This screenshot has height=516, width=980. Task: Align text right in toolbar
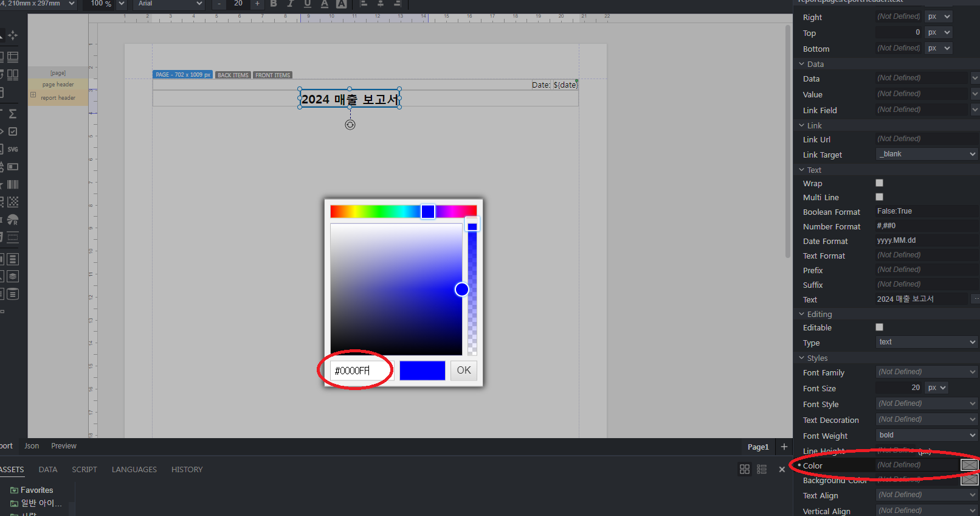[397, 4]
